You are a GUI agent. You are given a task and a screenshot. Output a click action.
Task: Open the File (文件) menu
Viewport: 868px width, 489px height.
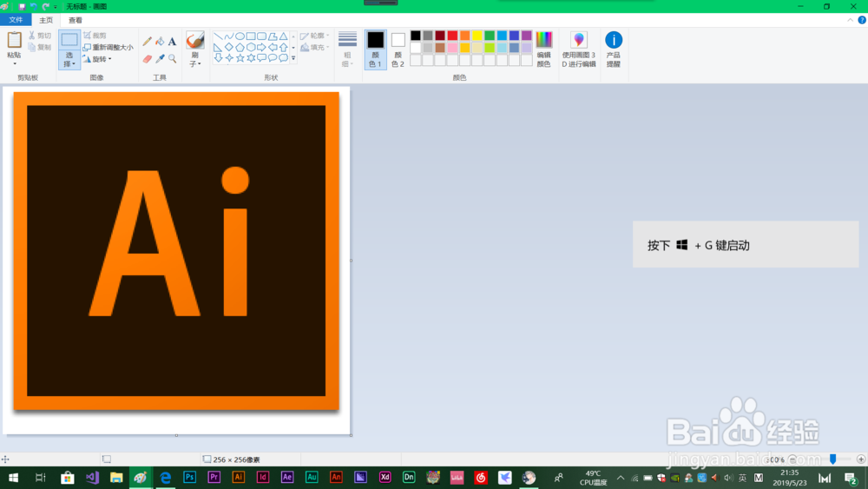(x=16, y=20)
